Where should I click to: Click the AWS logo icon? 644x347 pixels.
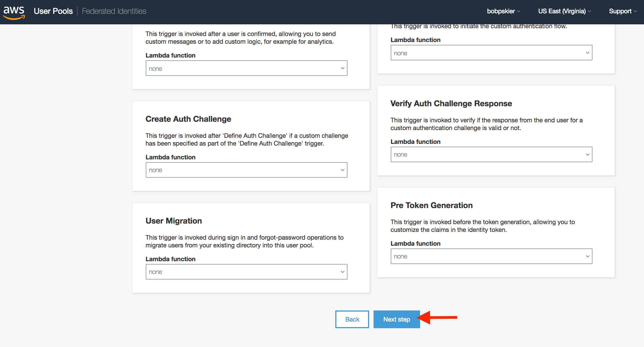[14, 12]
